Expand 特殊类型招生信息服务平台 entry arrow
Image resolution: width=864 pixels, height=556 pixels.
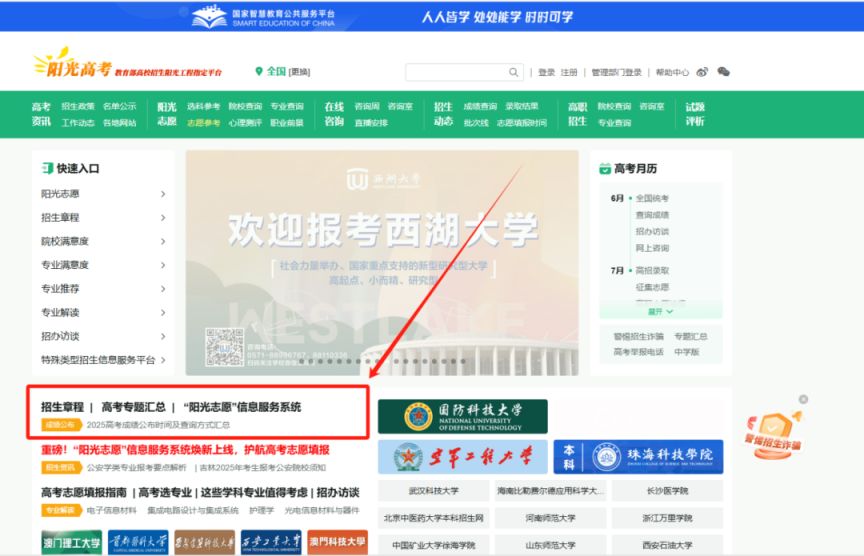[x=163, y=360]
